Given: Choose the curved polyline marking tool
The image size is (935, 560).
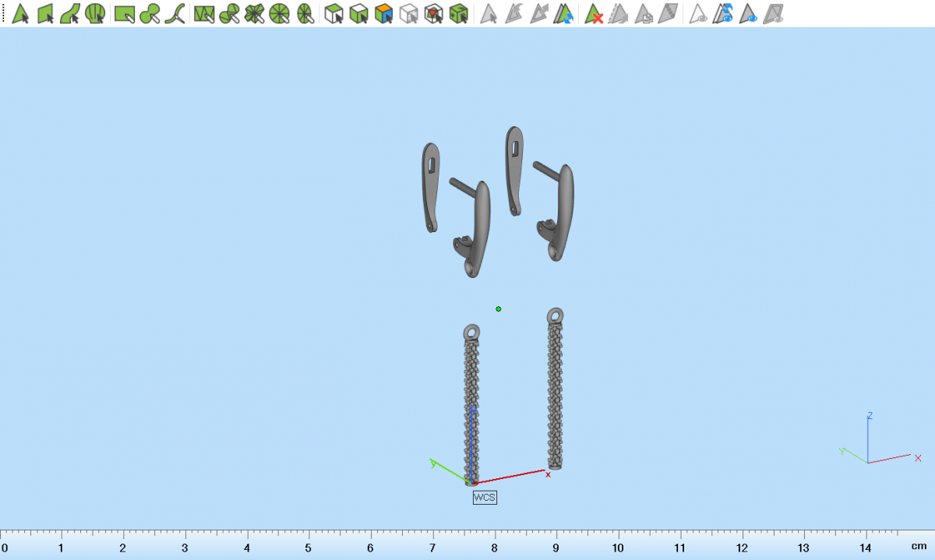Looking at the screenshot, I should click(177, 13).
